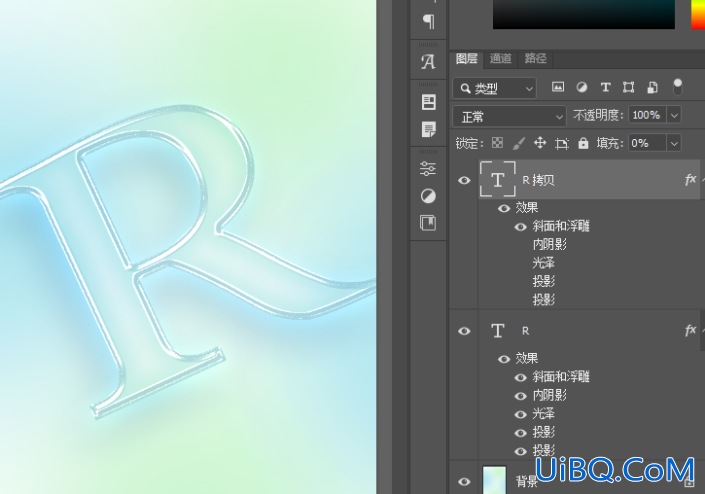The width and height of the screenshot is (705, 494).
Task: Open the 类型 layer filter dropdown
Action: click(495, 88)
